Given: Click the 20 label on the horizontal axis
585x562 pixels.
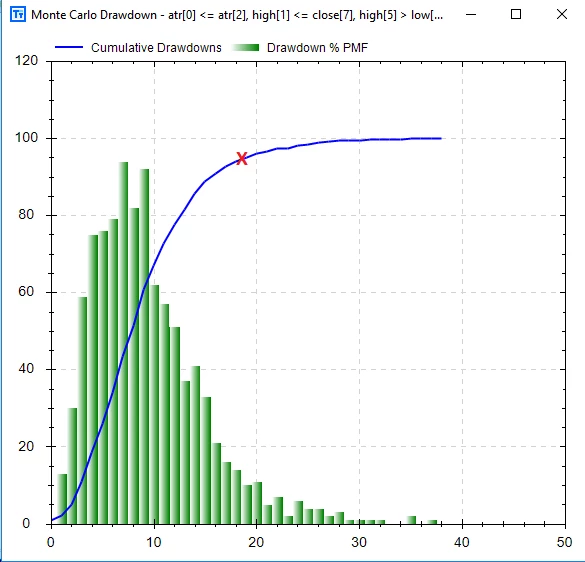Looking at the screenshot, I should pyautogui.click(x=256, y=542).
